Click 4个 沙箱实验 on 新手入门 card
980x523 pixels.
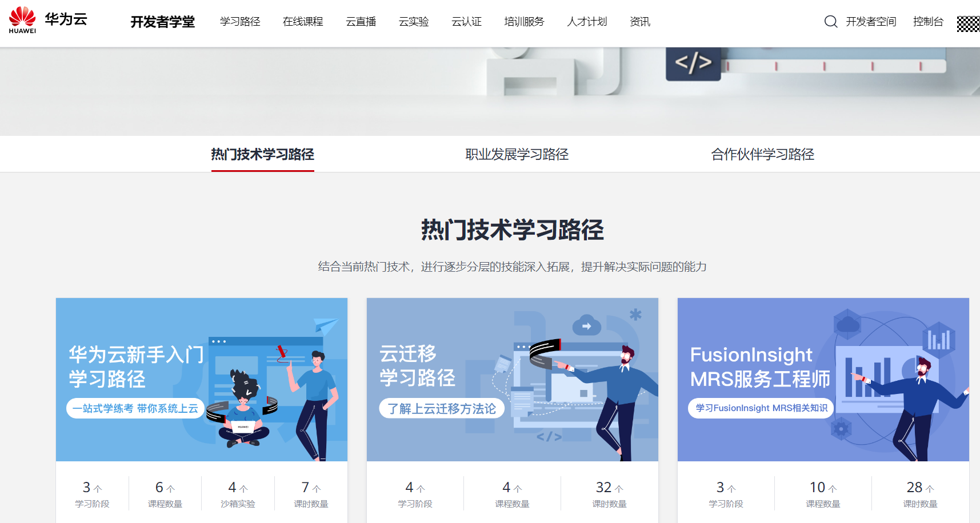click(x=238, y=494)
